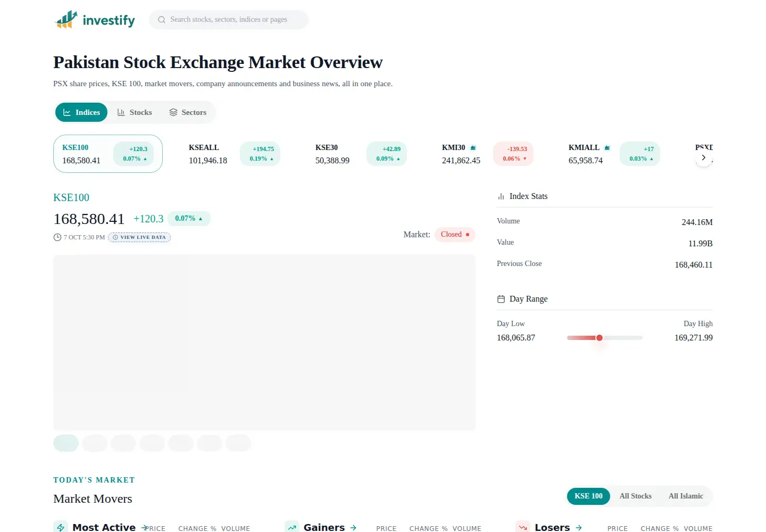766x532 pixels.
Task: Click the investify logo
Action: tap(95, 20)
